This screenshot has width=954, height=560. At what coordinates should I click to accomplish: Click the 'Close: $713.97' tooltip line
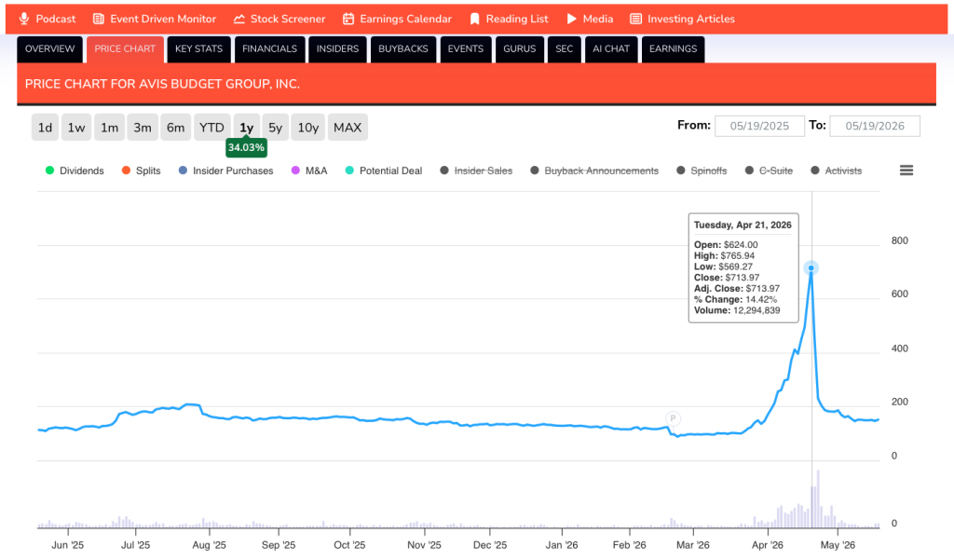click(x=727, y=278)
